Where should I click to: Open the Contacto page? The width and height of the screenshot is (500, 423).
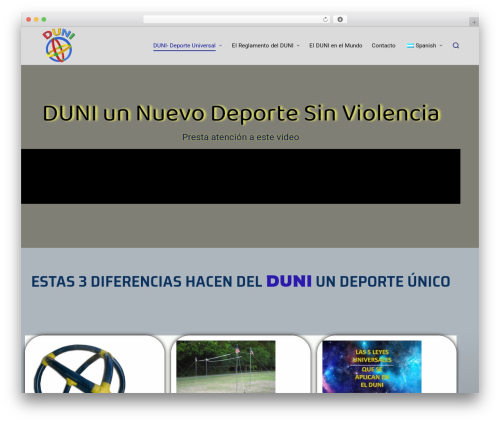pyautogui.click(x=383, y=46)
